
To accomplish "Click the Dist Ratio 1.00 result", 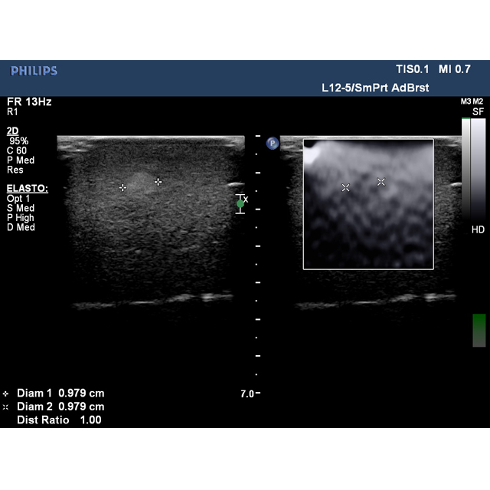I will pyautogui.click(x=59, y=420).
